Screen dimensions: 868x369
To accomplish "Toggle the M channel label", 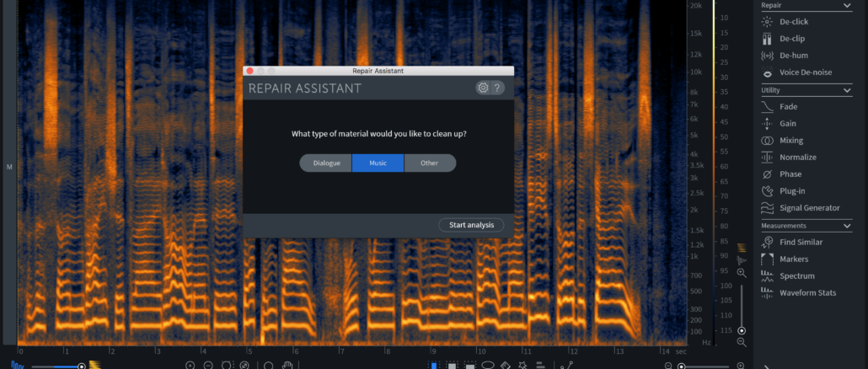I will coord(9,167).
